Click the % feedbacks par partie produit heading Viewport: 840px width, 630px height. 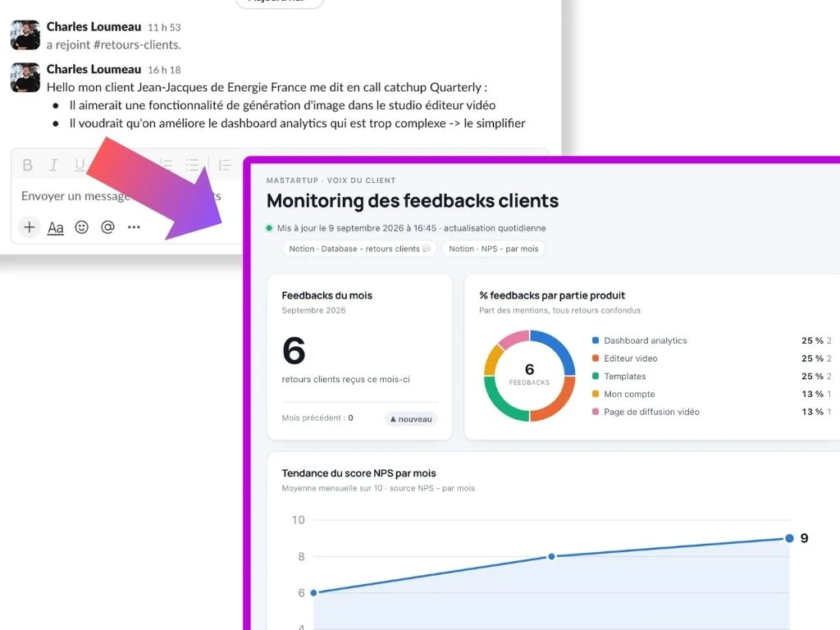click(552, 295)
